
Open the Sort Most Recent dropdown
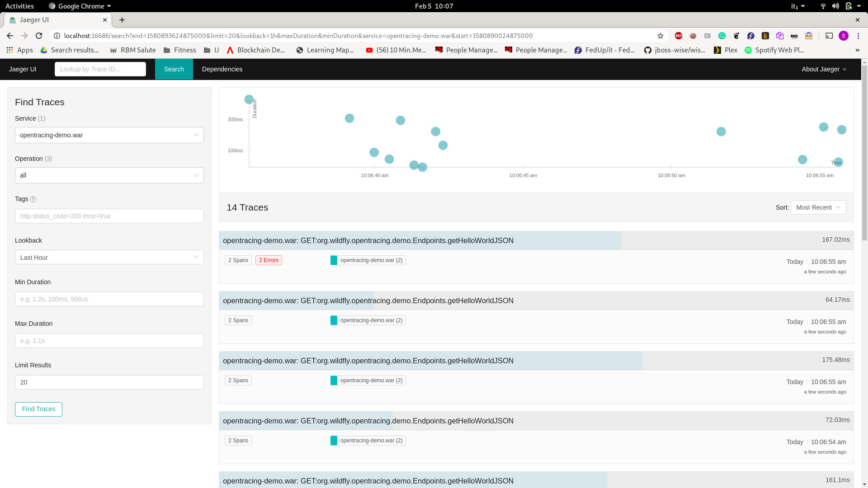coord(818,207)
